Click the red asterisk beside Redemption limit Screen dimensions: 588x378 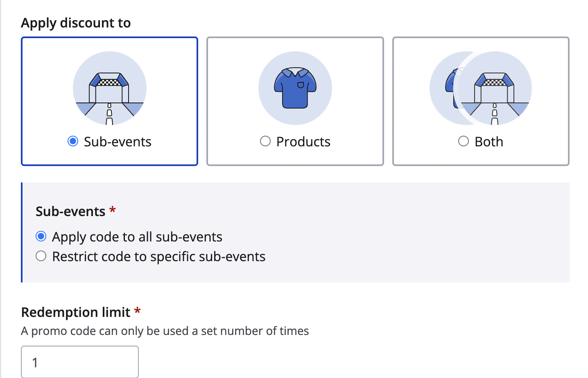tap(138, 311)
